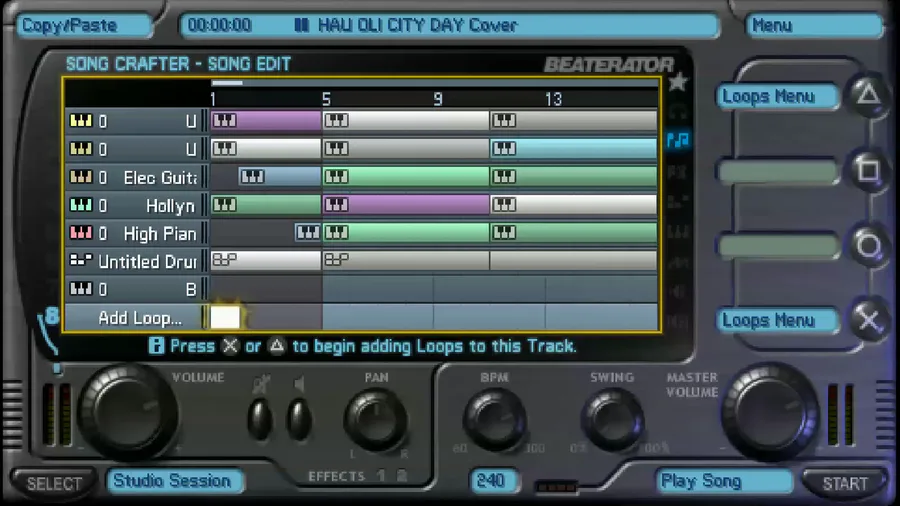
Task: Click bar marker 9 on the timeline
Action: pyautogui.click(x=438, y=99)
